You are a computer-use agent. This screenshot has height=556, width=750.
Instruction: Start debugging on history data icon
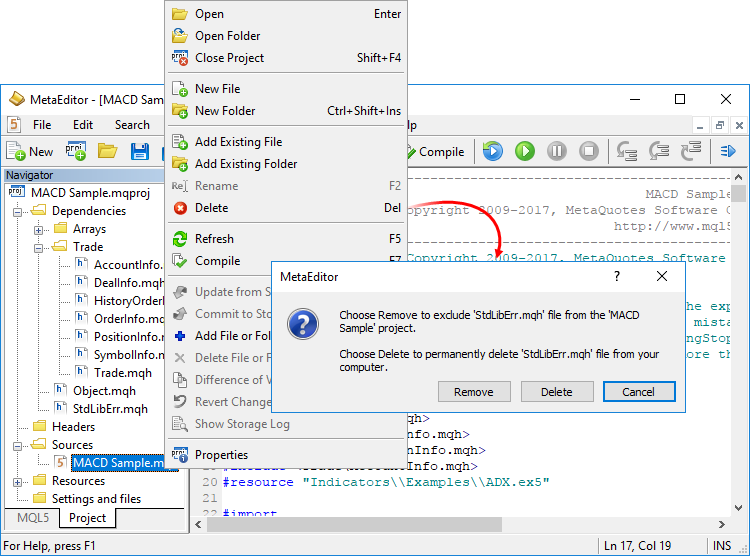[493, 151]
